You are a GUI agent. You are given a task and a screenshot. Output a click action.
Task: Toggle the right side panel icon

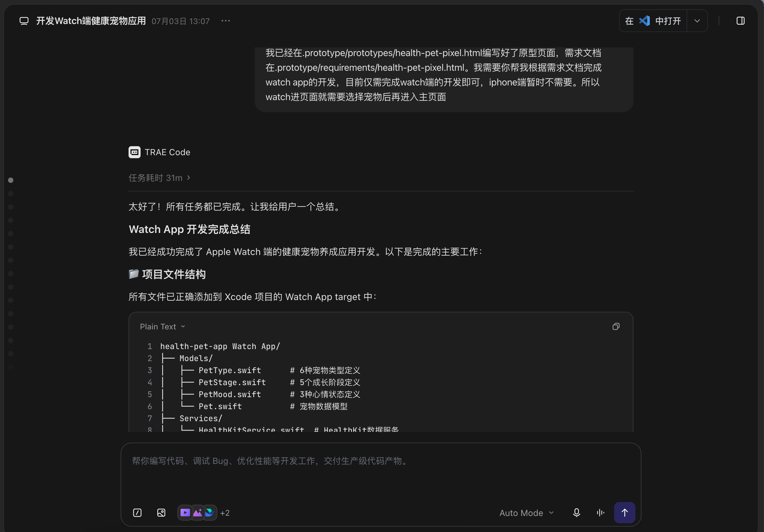pos(740,21)
